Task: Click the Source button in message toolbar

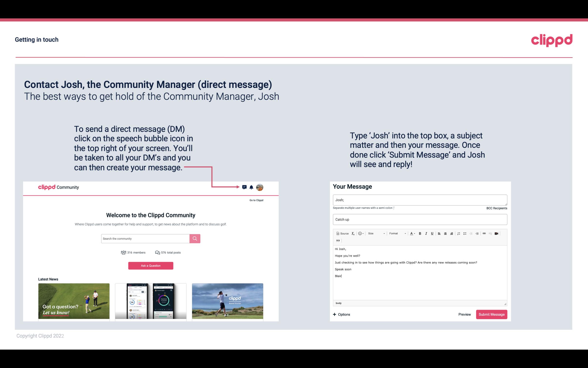Action: pos(342,234)
